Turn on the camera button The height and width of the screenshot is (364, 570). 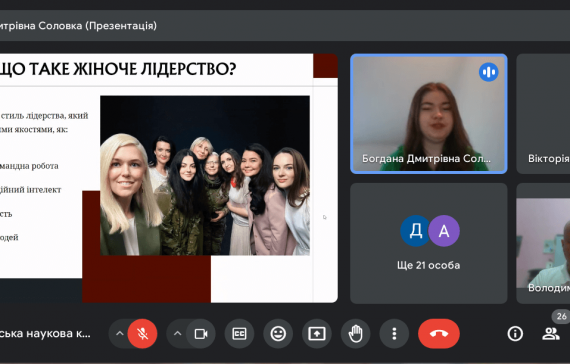201,333
